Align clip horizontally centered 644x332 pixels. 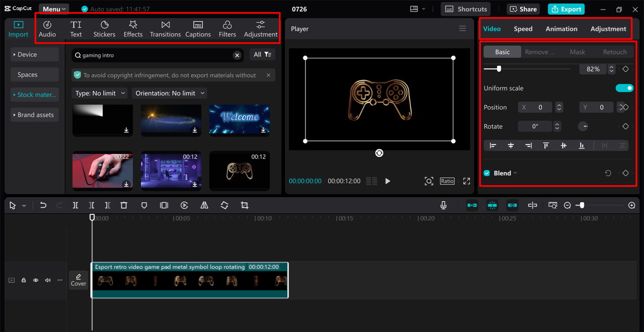pyautogui.click(x=511, y=145)
